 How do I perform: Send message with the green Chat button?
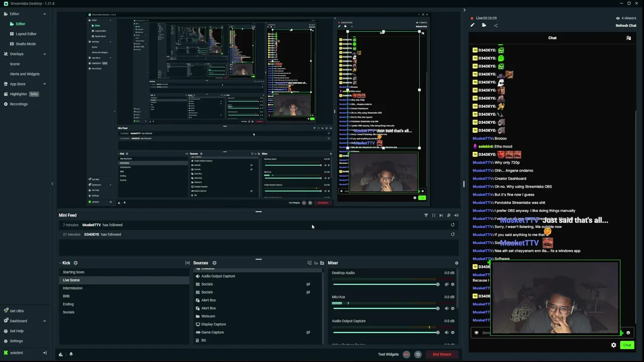(627, 345)
